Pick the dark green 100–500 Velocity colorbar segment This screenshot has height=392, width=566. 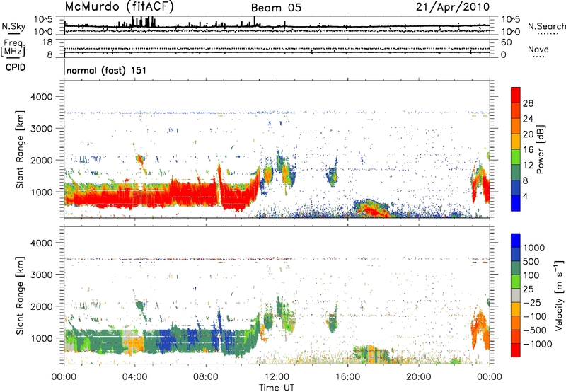pyautogui.click(x=516, y=268)
